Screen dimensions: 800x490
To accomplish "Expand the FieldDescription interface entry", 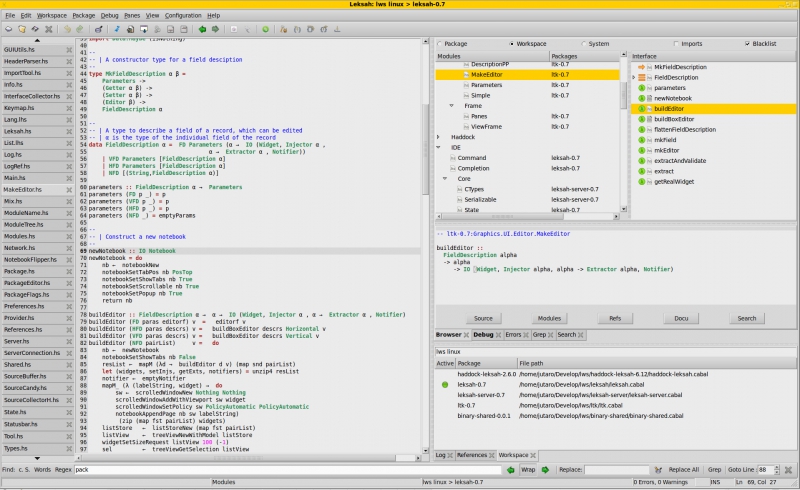I will pyautogui.click(x=634, y=77).
